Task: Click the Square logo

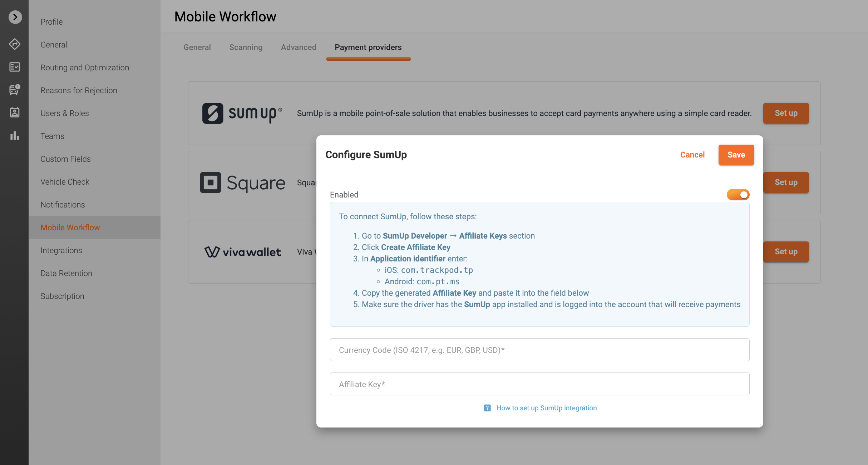Action: (x=242, y=182)
